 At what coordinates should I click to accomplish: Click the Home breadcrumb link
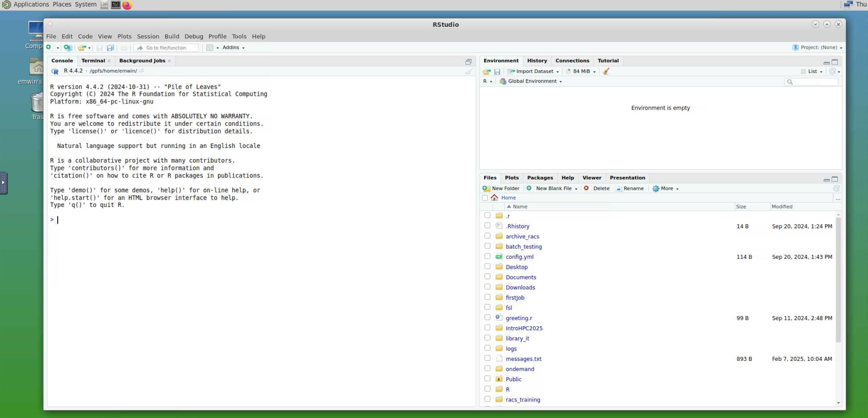pos(508,198)
